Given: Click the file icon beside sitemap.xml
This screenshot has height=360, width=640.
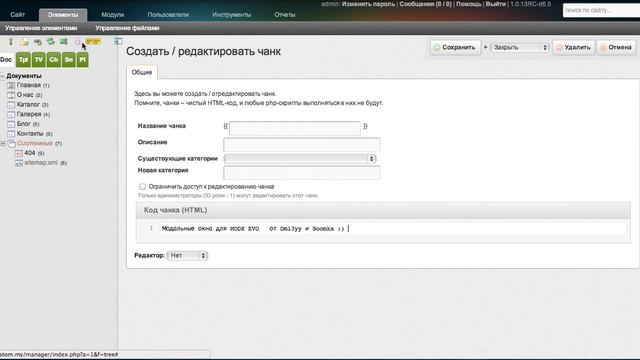Looking at the screenshot, I should click(19, 163).
